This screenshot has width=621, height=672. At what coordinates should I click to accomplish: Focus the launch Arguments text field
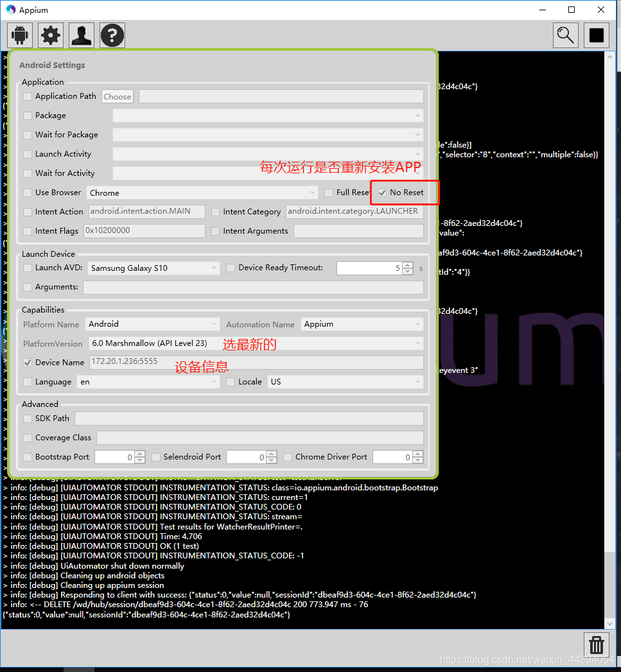pyautogui.click(x=253, y=287)
